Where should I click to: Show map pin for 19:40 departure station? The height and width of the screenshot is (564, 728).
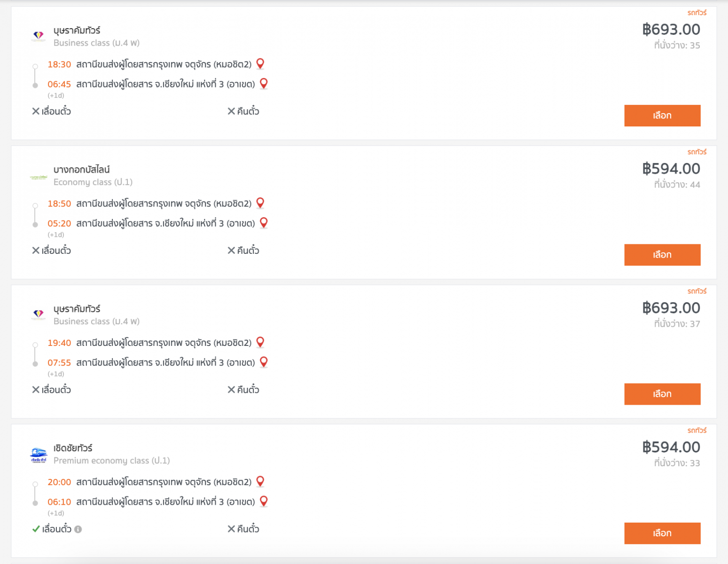click(x=260, y=342)
